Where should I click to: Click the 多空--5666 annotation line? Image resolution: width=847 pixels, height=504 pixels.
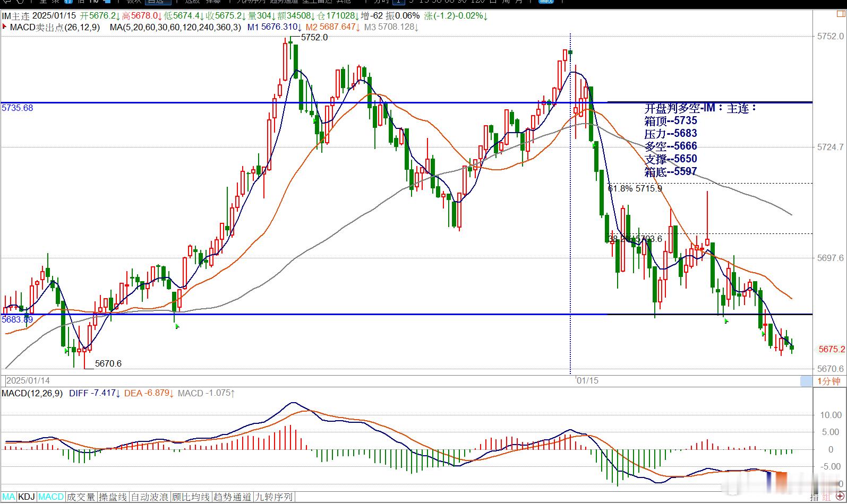pyautogui.click(x=671, y=146)
